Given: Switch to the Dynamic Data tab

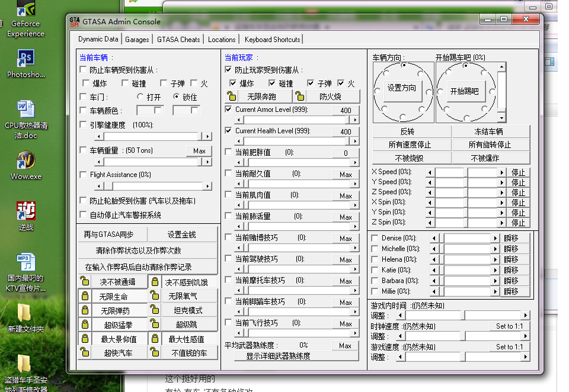Looking at the screenshot, I should [x=98, y=39].
